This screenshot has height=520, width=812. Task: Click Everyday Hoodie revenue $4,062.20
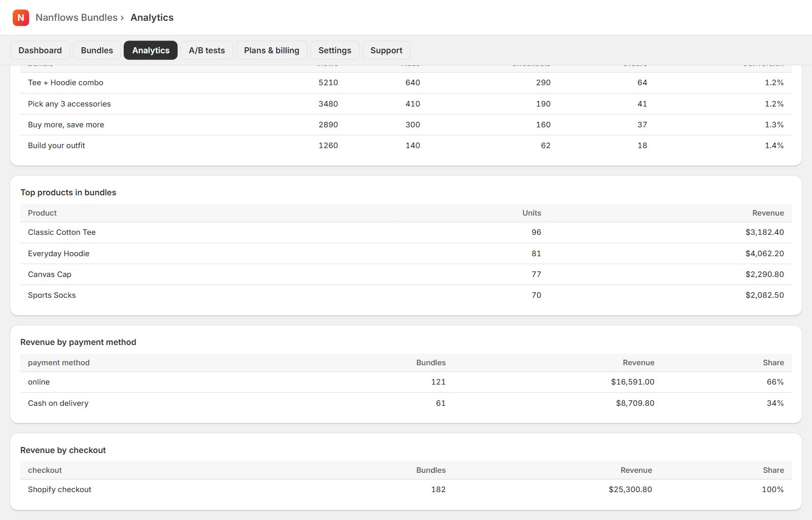(765, 254)
